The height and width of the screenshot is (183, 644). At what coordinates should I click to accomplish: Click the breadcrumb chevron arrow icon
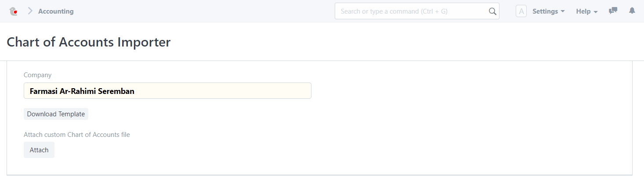click(x=30, y=11)
